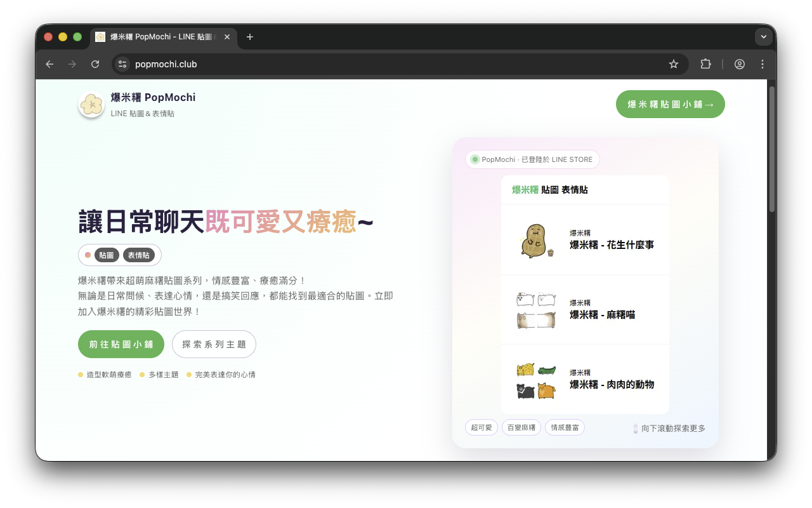
Task: Bookmark this page with star icon
Action: [x=674, y=64]
